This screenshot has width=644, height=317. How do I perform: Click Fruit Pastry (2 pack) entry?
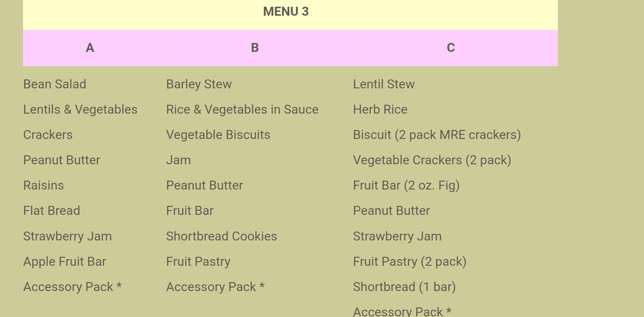tap(410, 262)
